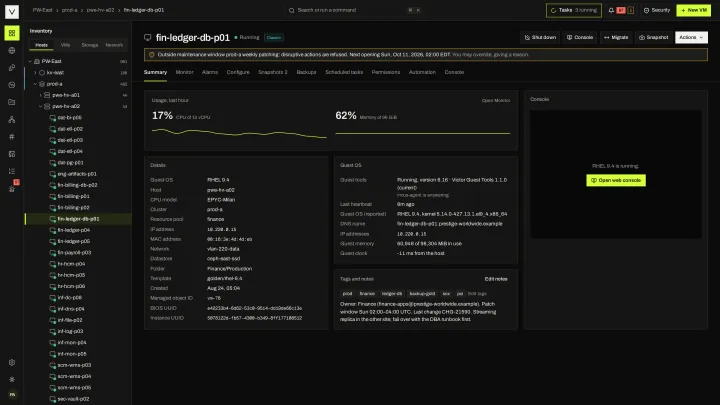The height and width of the screenshot is (405, 720).
Task: Collapse the PW-East tree node
Action: point(30,61)
